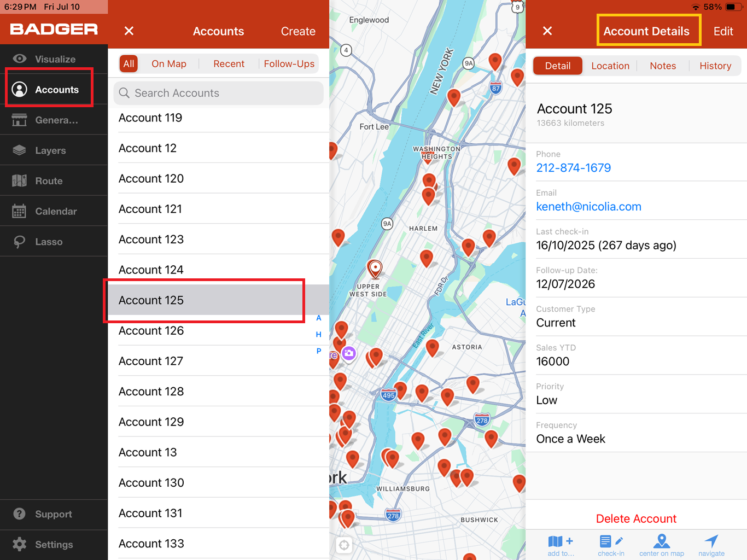Open the Location tab
Screen dimensions: 747x560
tap(610, 66)
